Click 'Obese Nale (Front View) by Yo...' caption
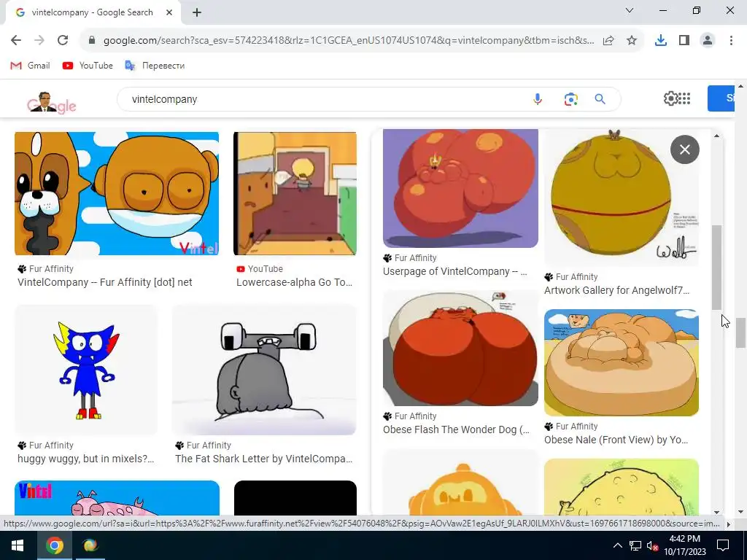Image resolution: width=747 pixels, height=560 pixels. 616,440
